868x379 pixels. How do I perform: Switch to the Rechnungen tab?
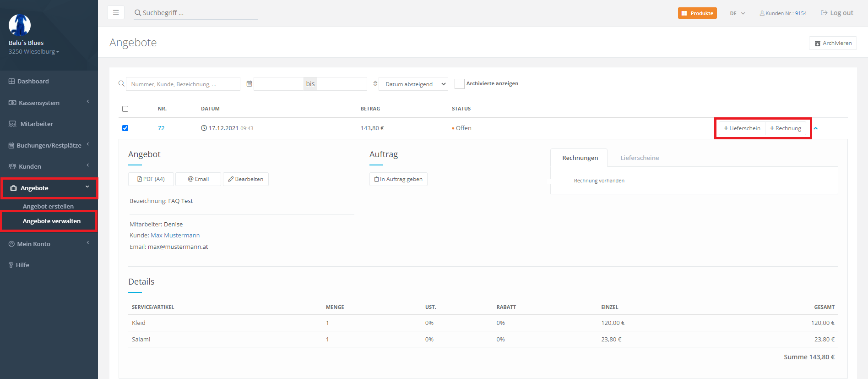point(580,158)
